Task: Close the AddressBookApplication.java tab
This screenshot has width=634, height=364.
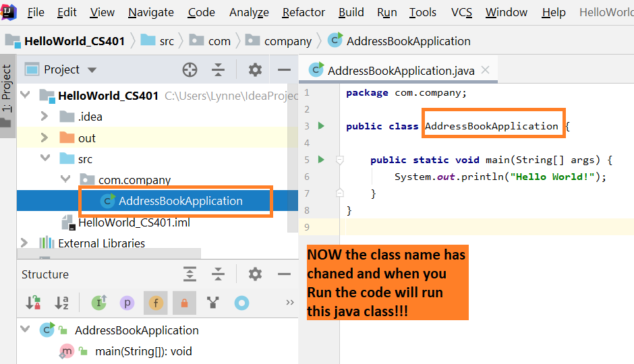Action: pos(486,70)
